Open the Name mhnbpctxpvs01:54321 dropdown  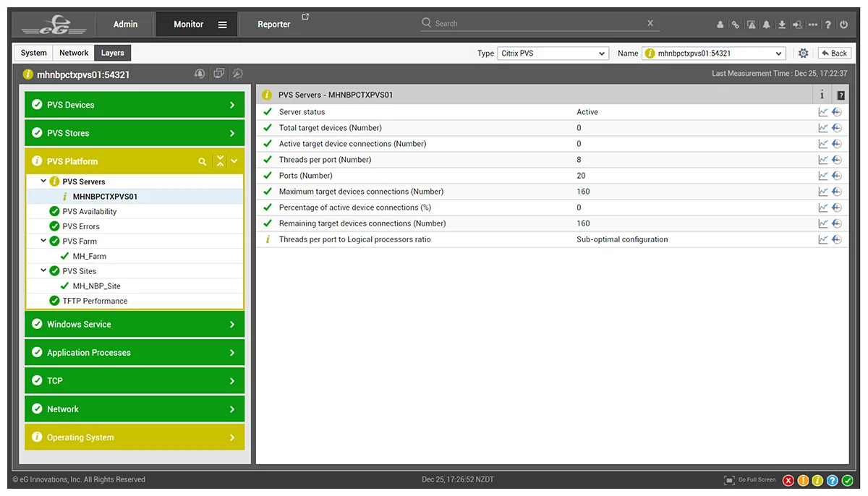713,54
